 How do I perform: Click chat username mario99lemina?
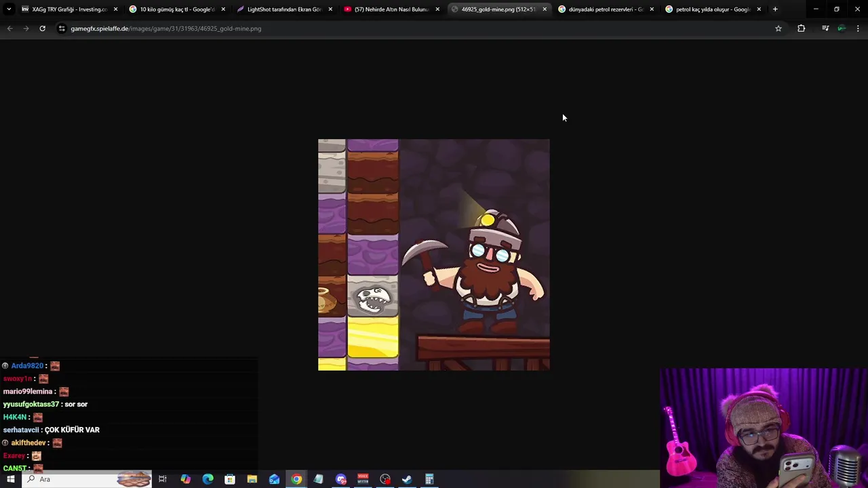pos(28,392)
